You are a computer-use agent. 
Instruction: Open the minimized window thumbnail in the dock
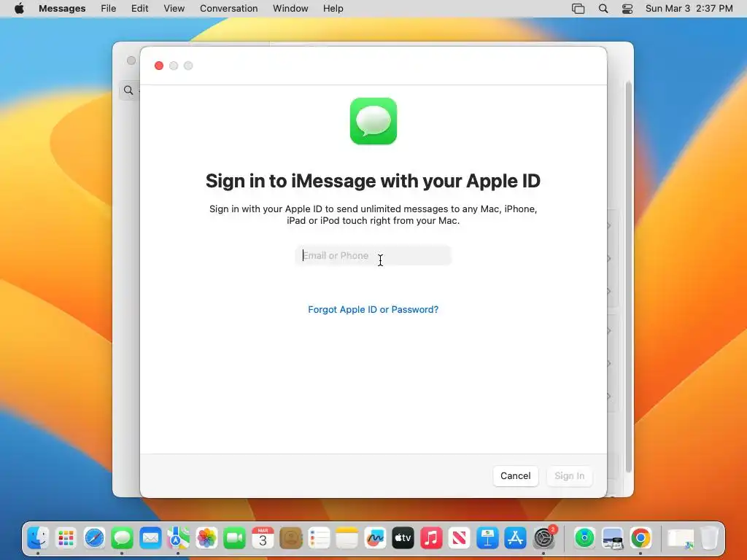[x=681, y=539]
